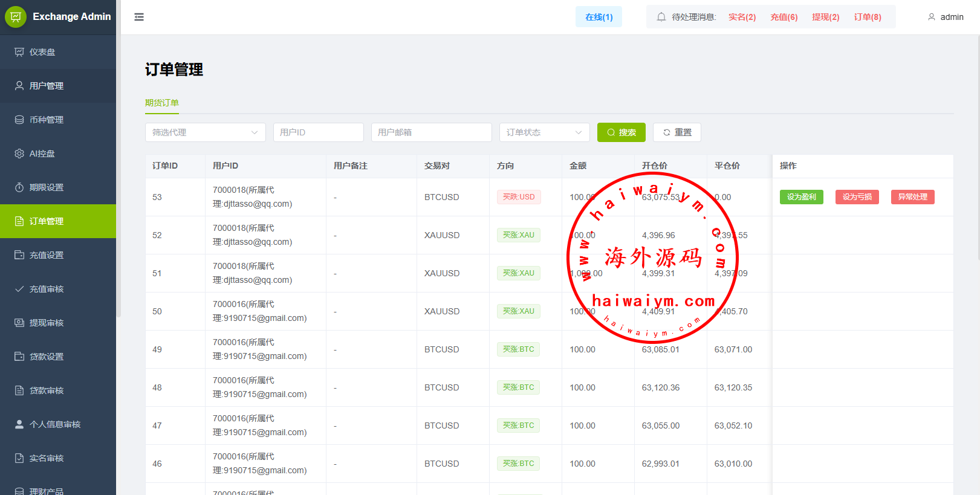Open the 充值(6) pending notification link

click(x=784, y=17)
